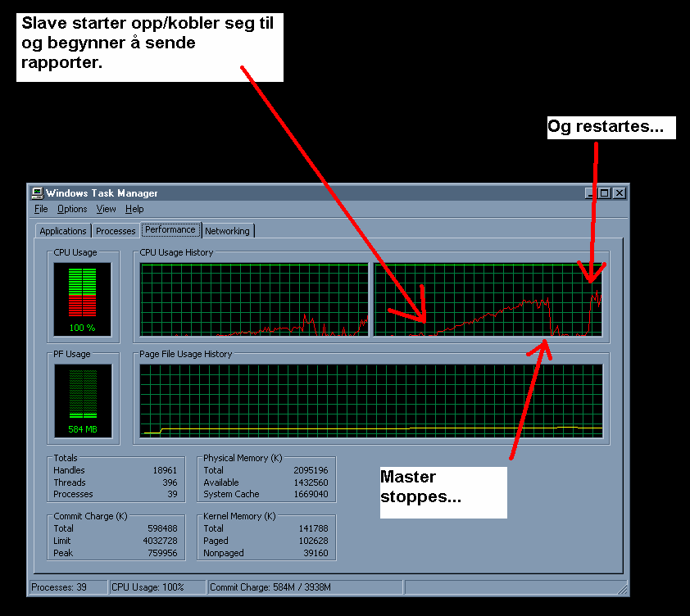Viewport: 690px width, 616px height.
Task: Click the right CPU Usage History graph
Action: coord(488,300)
